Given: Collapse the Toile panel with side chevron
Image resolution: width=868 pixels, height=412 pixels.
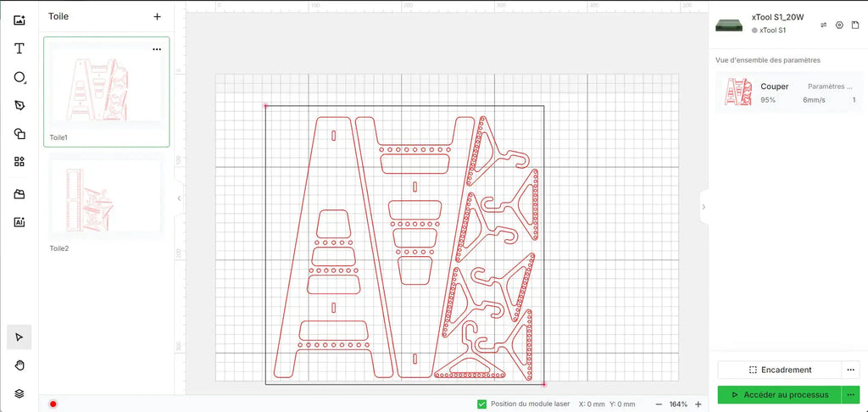Looking at the screenshot, I should click(179, 198).
